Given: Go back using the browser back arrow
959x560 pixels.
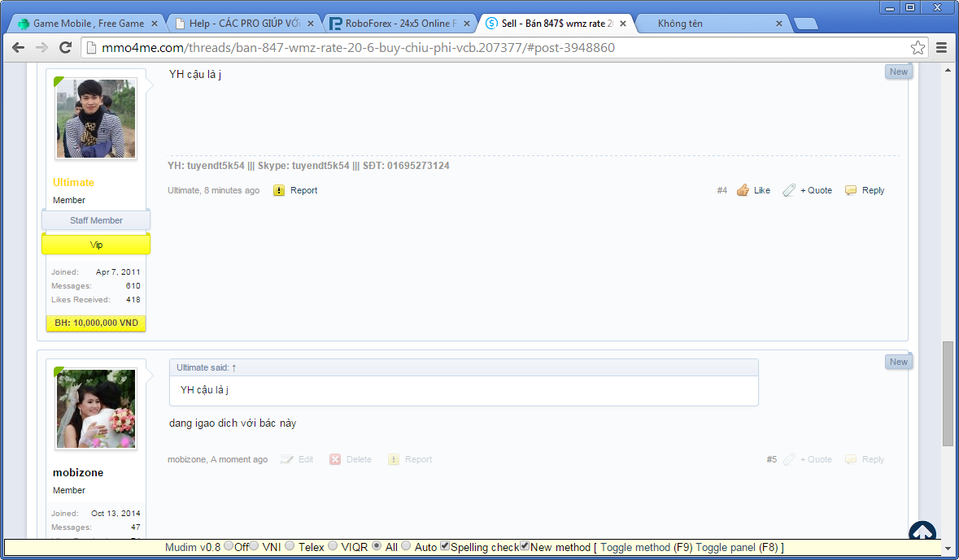Looking at the screenshot, I should click(x=18, y=48).
